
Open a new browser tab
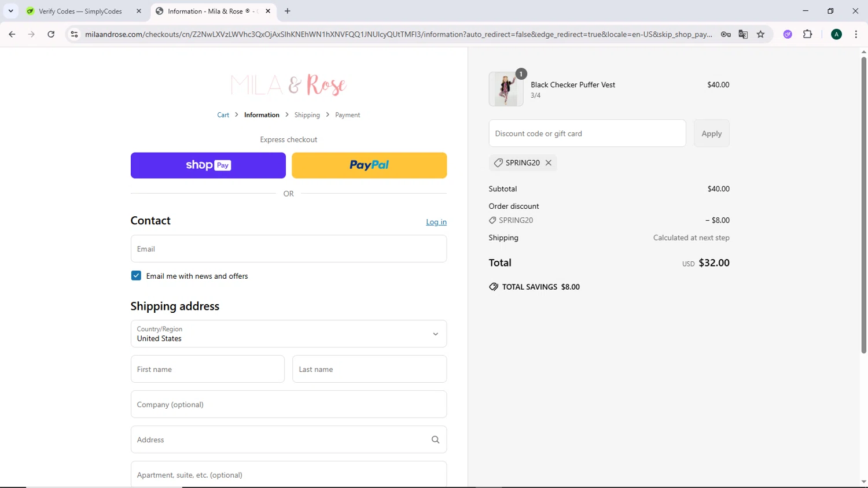coord(288,11)
